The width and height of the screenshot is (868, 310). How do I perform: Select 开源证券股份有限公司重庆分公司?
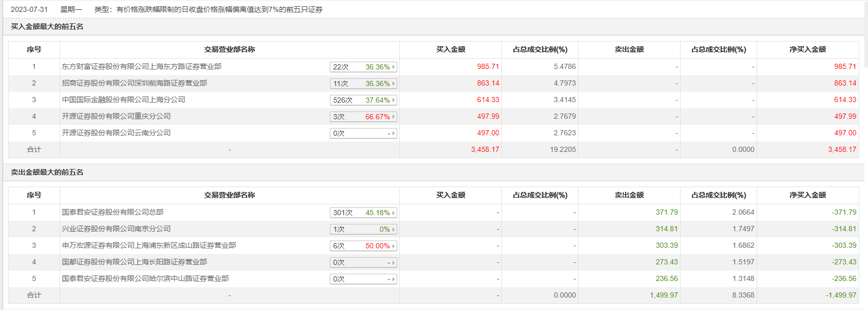(116, 116)
